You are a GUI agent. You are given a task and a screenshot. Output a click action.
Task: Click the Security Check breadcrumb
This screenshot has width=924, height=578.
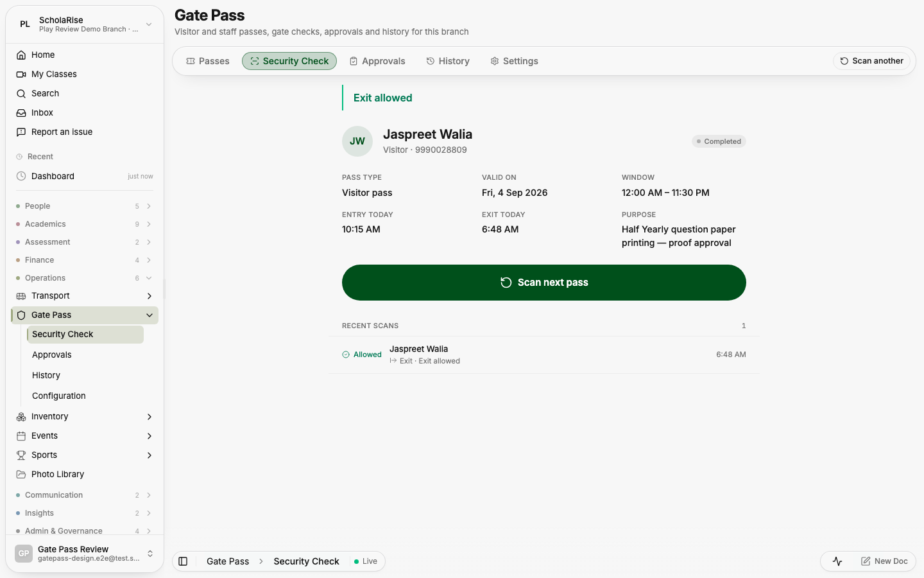point(306,561)
